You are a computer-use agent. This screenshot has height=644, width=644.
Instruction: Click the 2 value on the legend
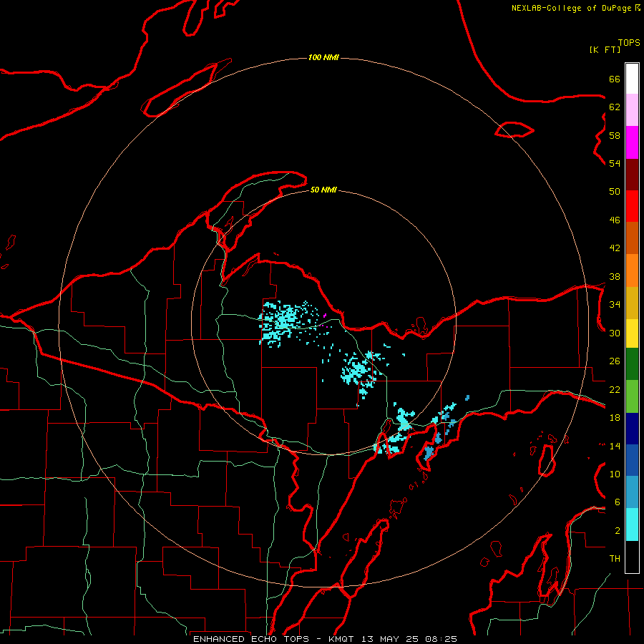point(618,530)
